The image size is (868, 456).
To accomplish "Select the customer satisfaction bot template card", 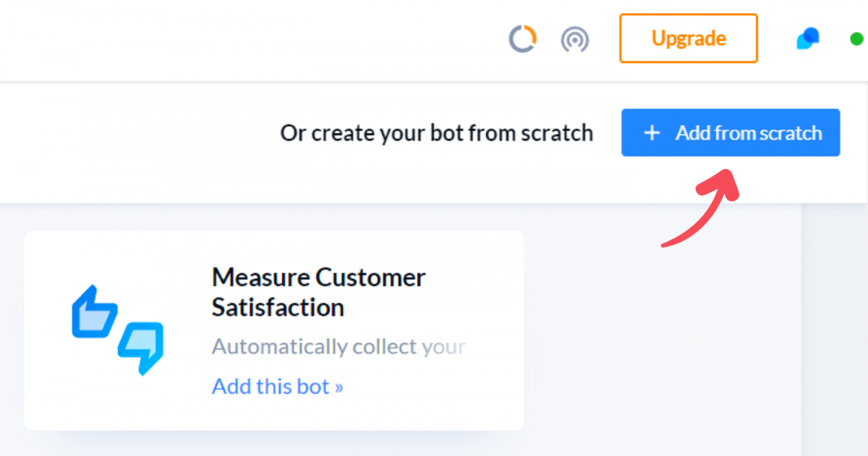I will coord(274,331).
